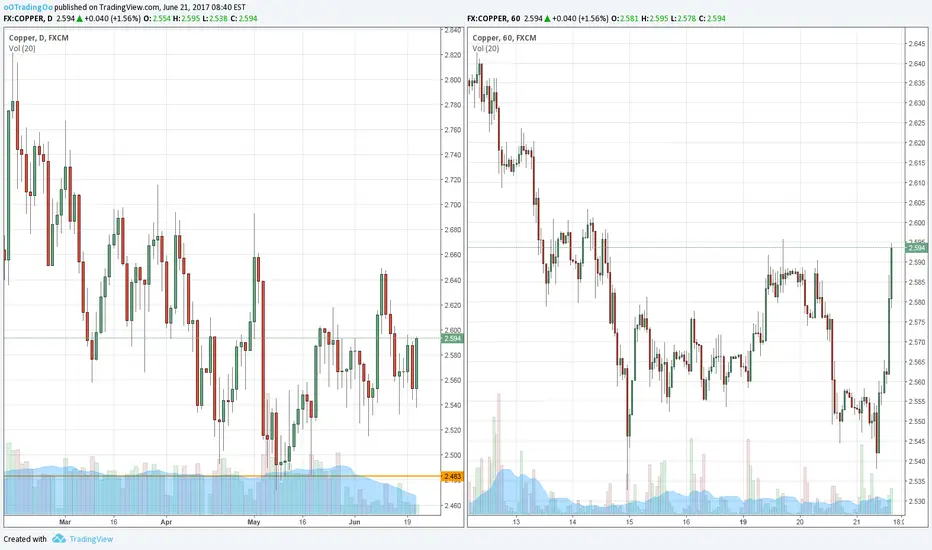Click the 2.700 price axis label
This screenshot has width=932, height=550.
coord(452,205)
